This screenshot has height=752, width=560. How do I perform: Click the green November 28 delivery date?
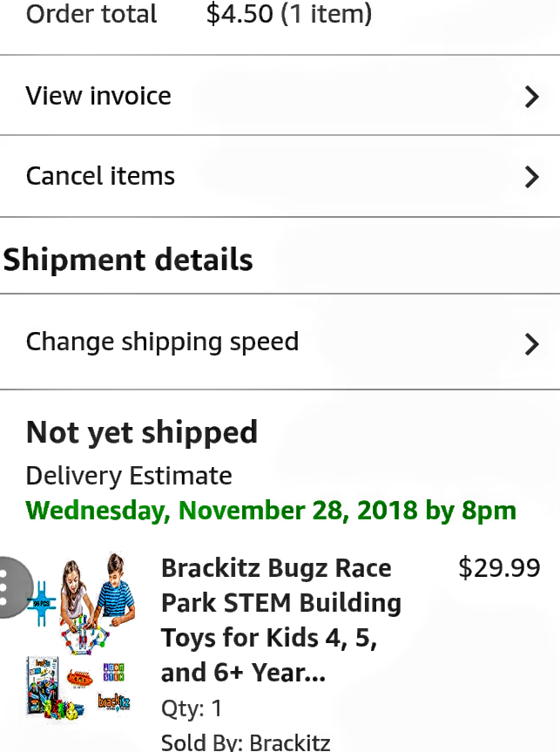pos(271,511)
